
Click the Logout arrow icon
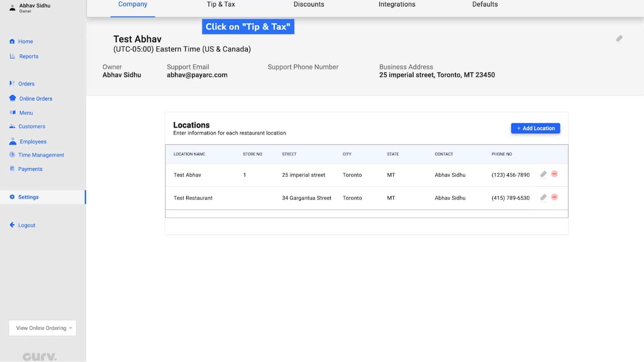point(12,225)
